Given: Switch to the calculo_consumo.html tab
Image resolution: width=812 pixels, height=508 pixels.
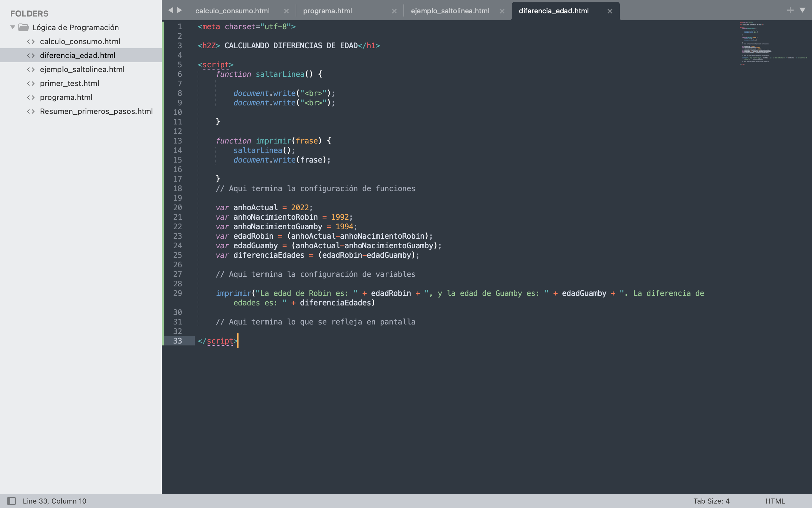Looking at the screenshot, I should point(232,11).
